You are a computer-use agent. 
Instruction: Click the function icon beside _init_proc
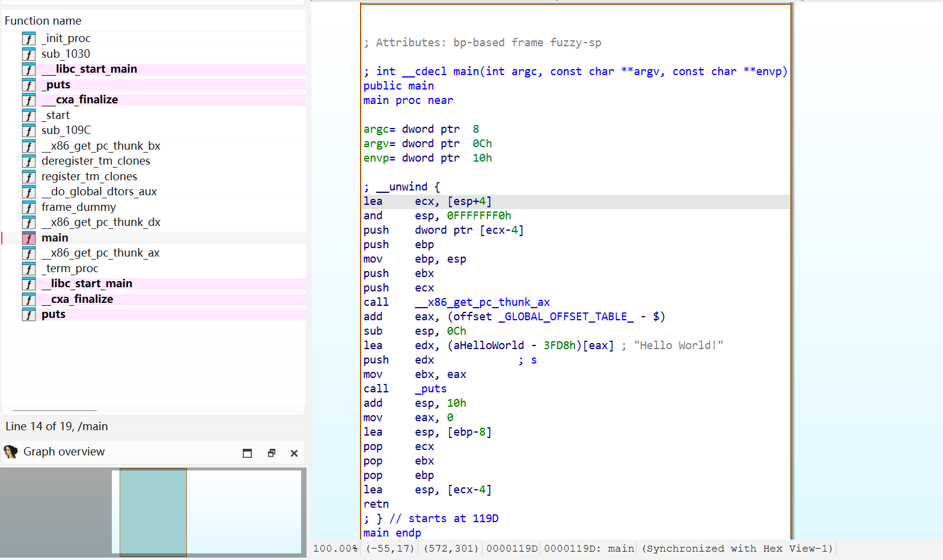[x=29, y=38]
